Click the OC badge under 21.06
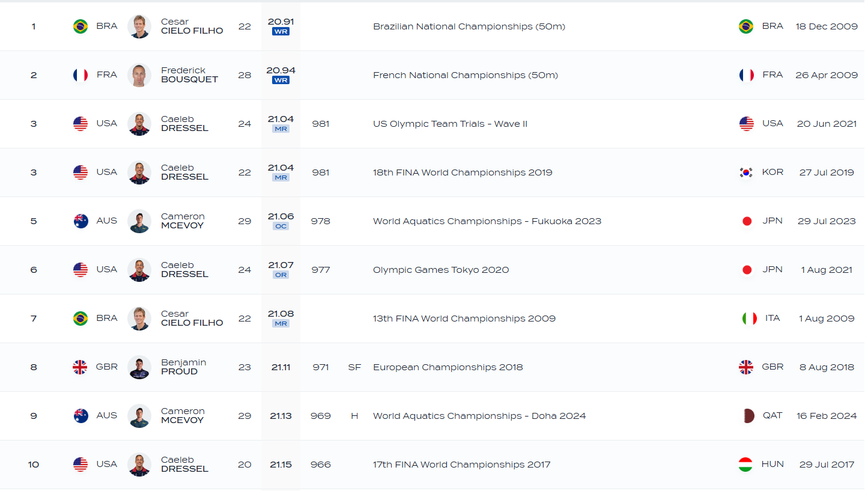Screen dimensions: 868x491 [x=281, y=226]
